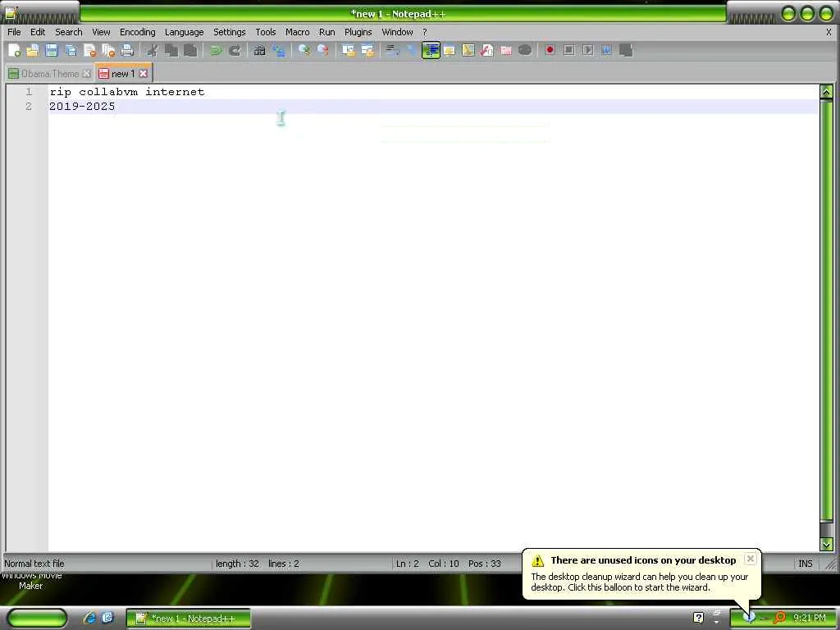Open the Settings menu

[x=230, y=32]
